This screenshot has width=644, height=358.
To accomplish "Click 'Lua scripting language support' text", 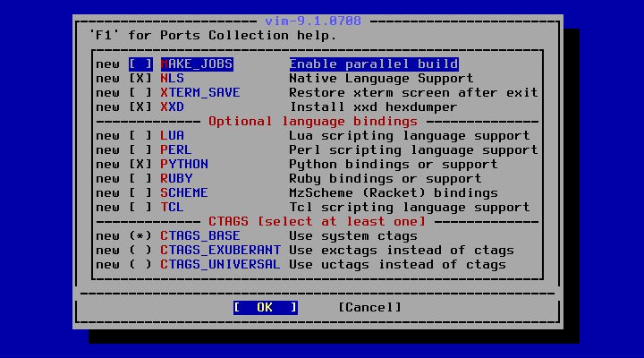I will (x=410, y=136).
